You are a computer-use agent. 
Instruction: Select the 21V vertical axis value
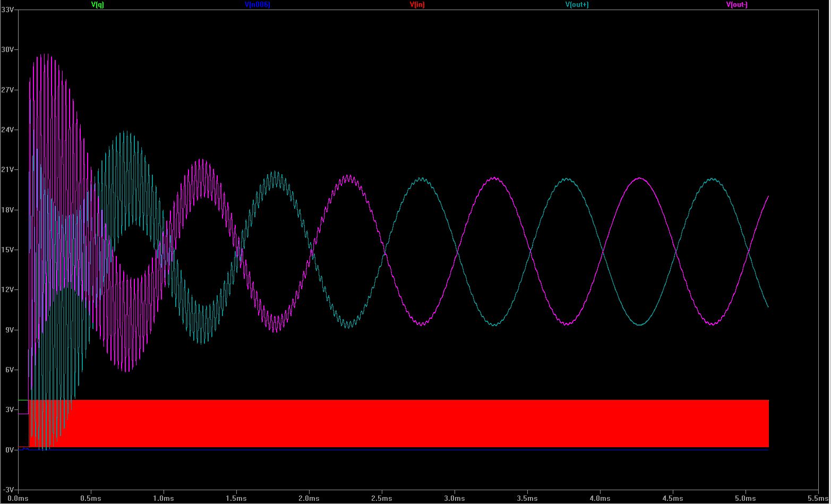coord(7,169)
